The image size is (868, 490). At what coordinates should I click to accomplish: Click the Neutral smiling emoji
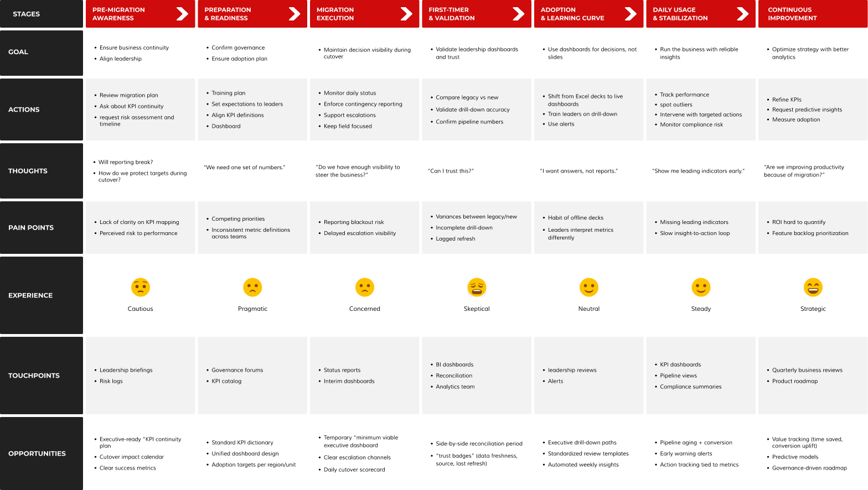[x=589, y=288]
